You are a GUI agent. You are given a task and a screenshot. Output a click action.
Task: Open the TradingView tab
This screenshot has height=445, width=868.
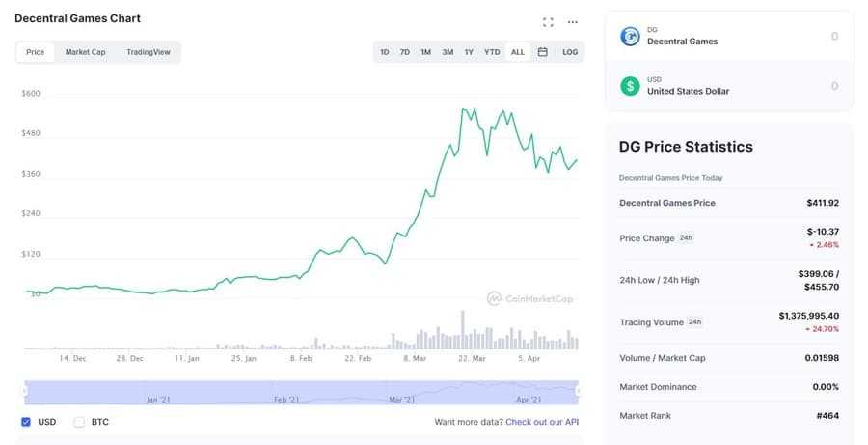[x=148, y=52]
